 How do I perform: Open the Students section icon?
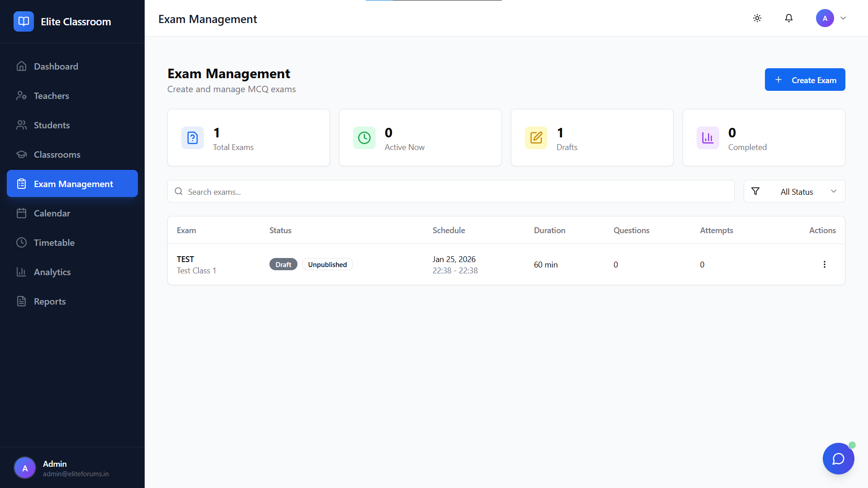pos(22,125)
